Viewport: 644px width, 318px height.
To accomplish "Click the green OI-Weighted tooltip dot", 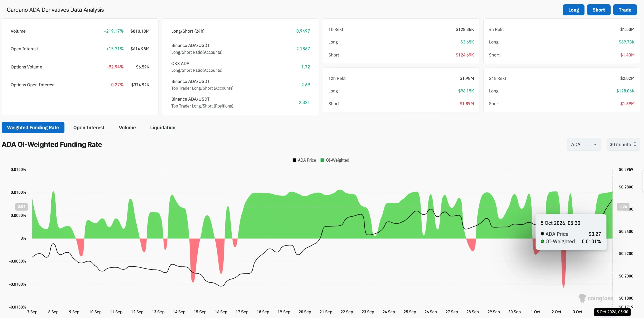I will (x=542, y=241).
